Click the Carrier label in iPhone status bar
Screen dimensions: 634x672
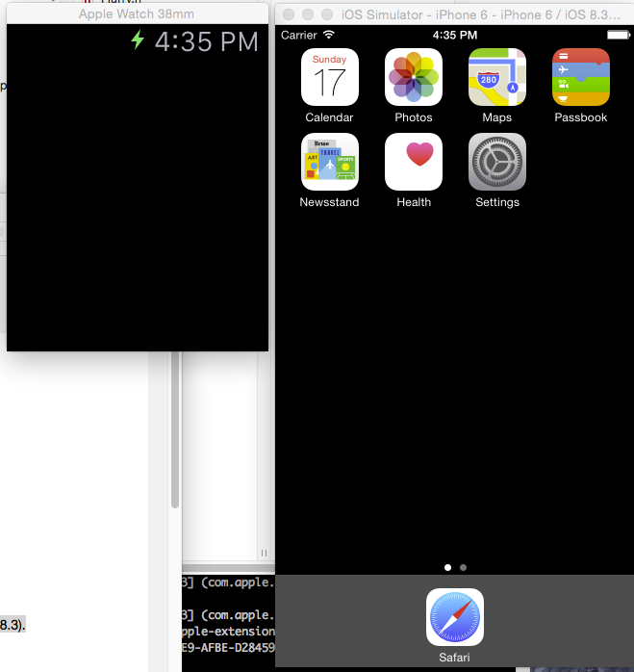[298, 35]
